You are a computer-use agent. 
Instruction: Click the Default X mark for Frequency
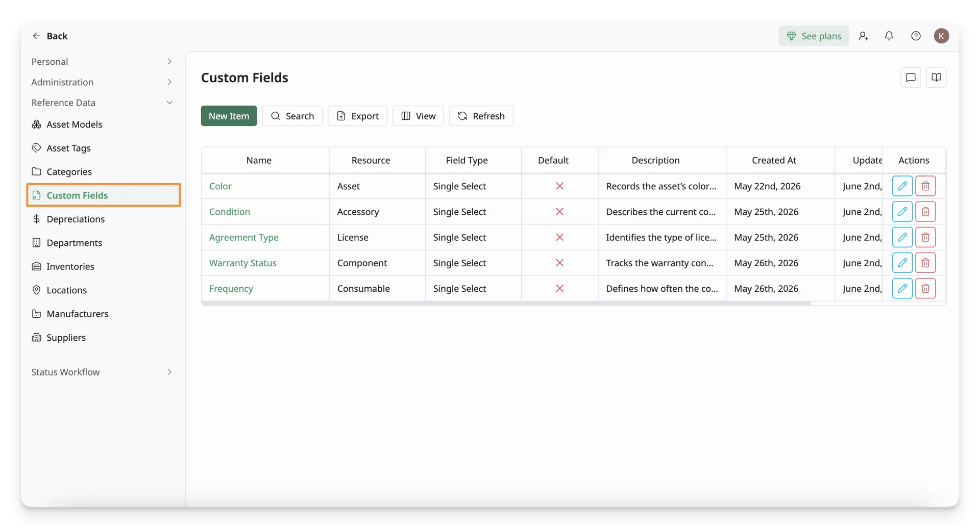coord(559,288)
